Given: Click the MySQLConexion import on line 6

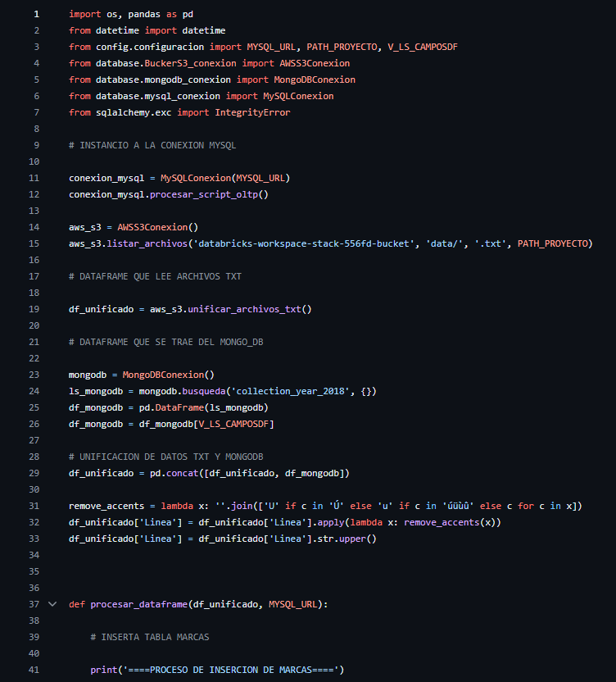Looking at the screenshot, I should (297, 96).
